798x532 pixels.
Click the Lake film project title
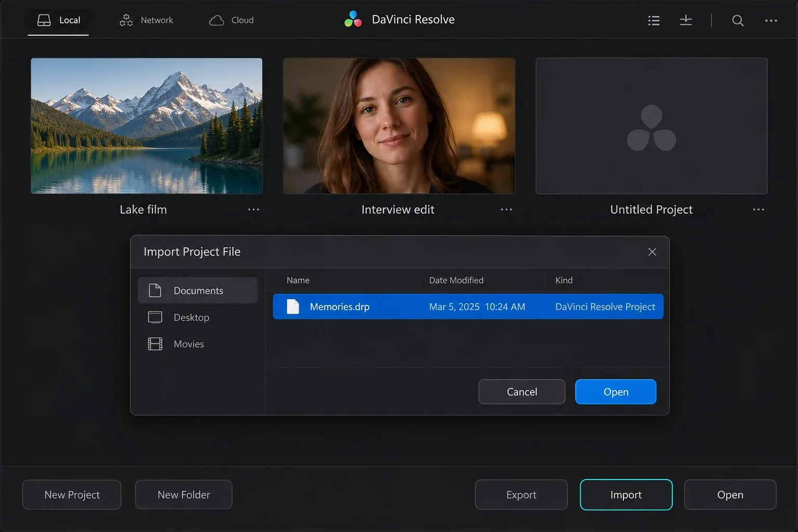(x=143, y=209)
